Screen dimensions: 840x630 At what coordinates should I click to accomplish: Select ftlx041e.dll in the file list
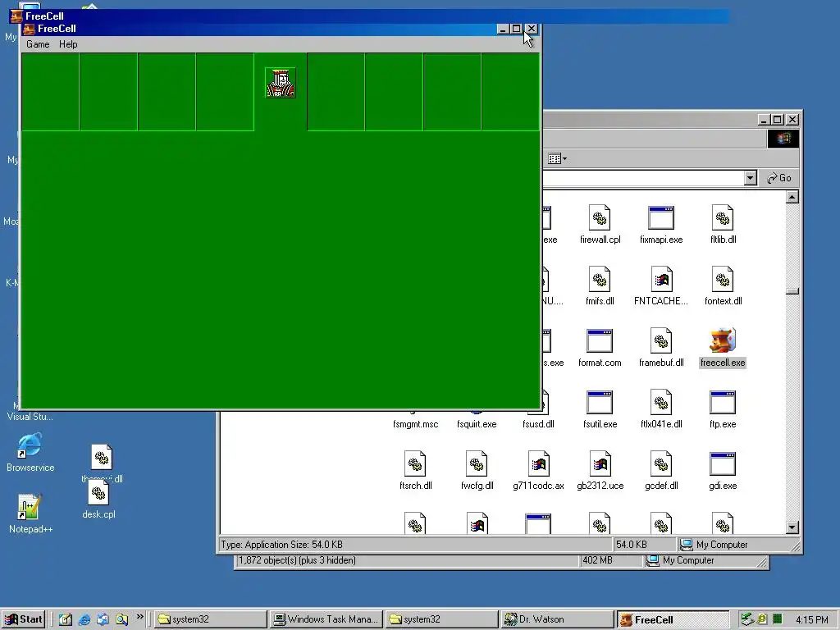[661, 409]
